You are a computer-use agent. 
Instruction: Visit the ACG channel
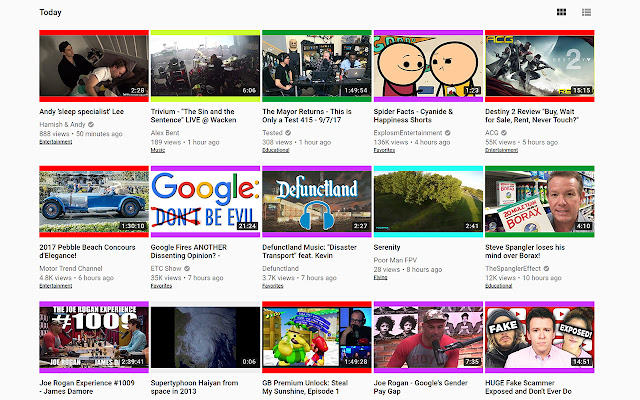(492, 133)
